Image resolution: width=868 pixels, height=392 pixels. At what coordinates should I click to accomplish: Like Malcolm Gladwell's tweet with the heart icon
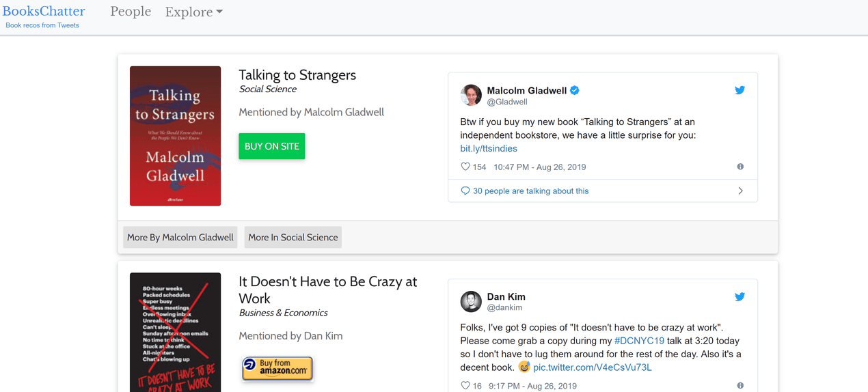pyautogui.click(x=465, y=167)
